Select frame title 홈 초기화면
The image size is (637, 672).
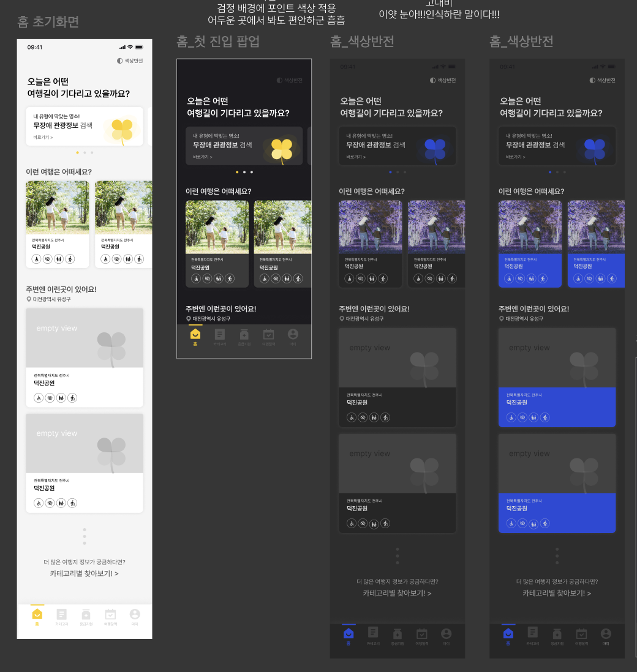(x=48, y=22)
